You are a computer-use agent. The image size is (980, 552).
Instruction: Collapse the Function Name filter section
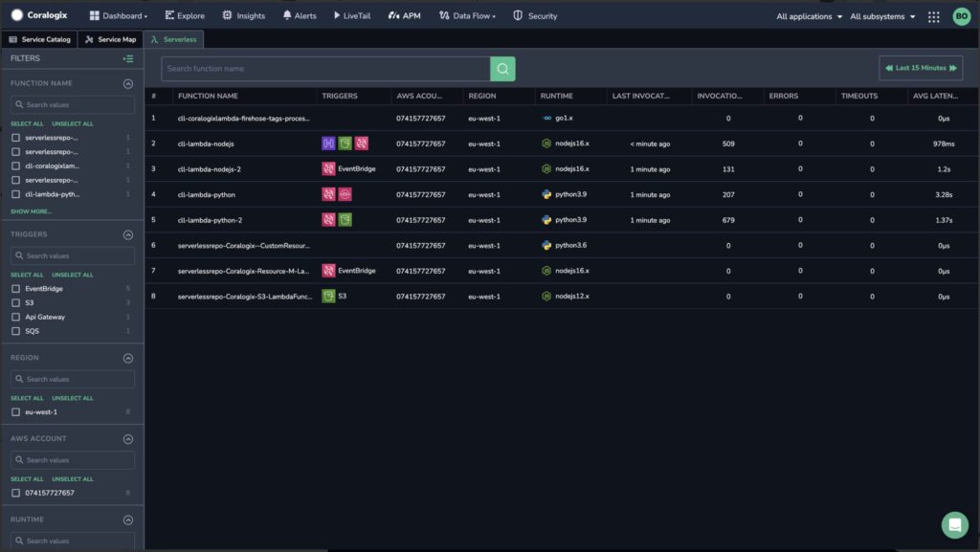128,83
